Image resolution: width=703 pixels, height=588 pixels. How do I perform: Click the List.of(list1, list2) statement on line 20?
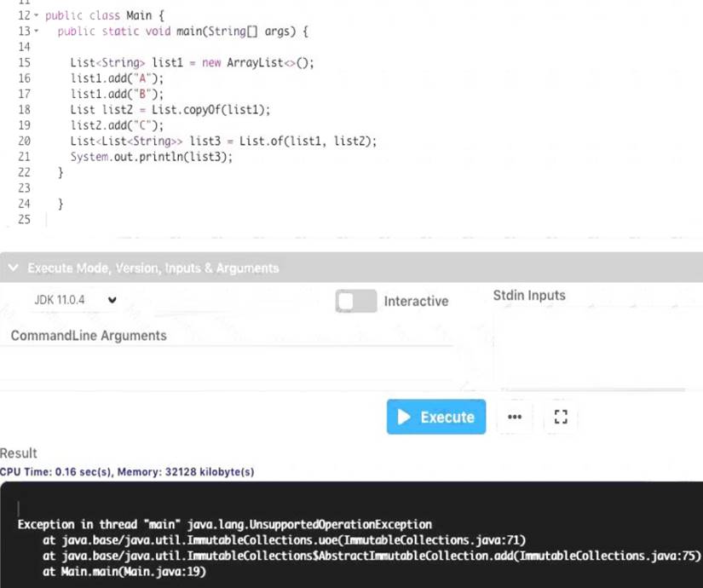(223, 141)
